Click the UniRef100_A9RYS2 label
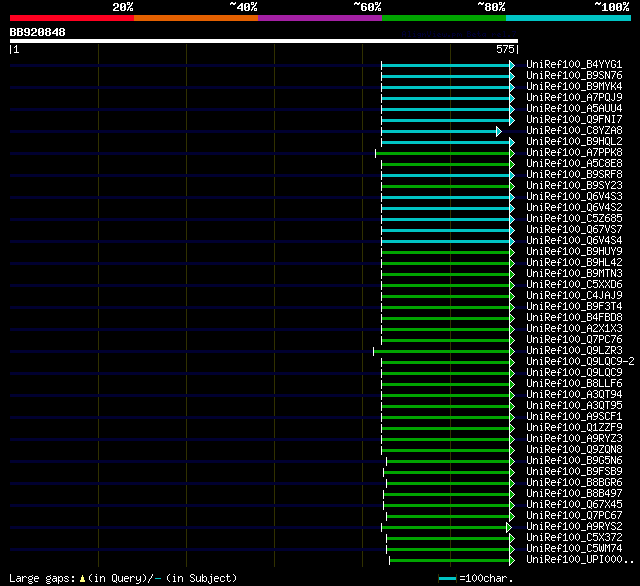Screen dimensions: 640x586 coord(574,527)
